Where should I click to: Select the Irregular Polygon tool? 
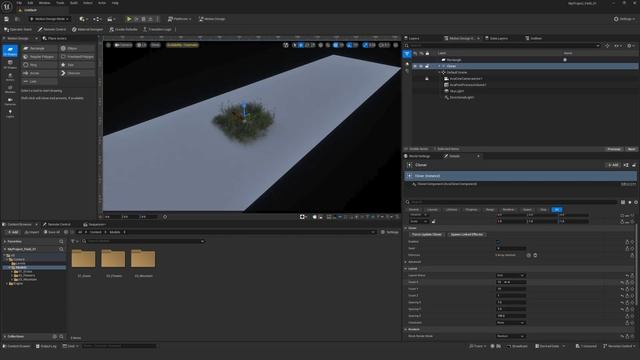click(x=77, y=57)
